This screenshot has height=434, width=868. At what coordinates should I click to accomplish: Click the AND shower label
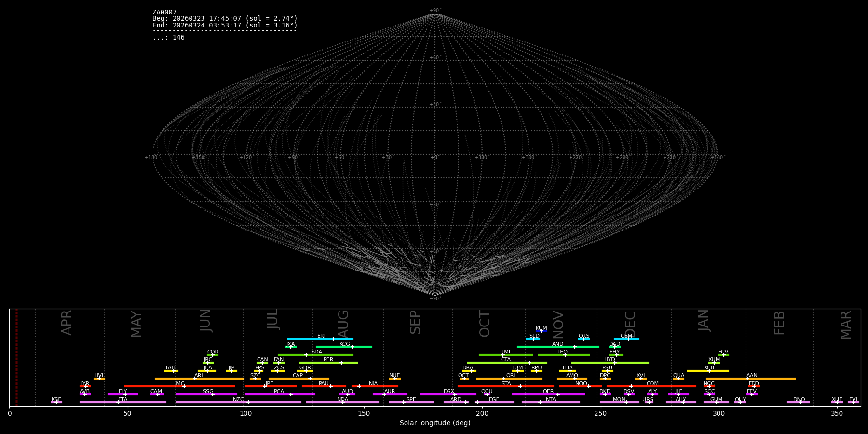(558, 344)
